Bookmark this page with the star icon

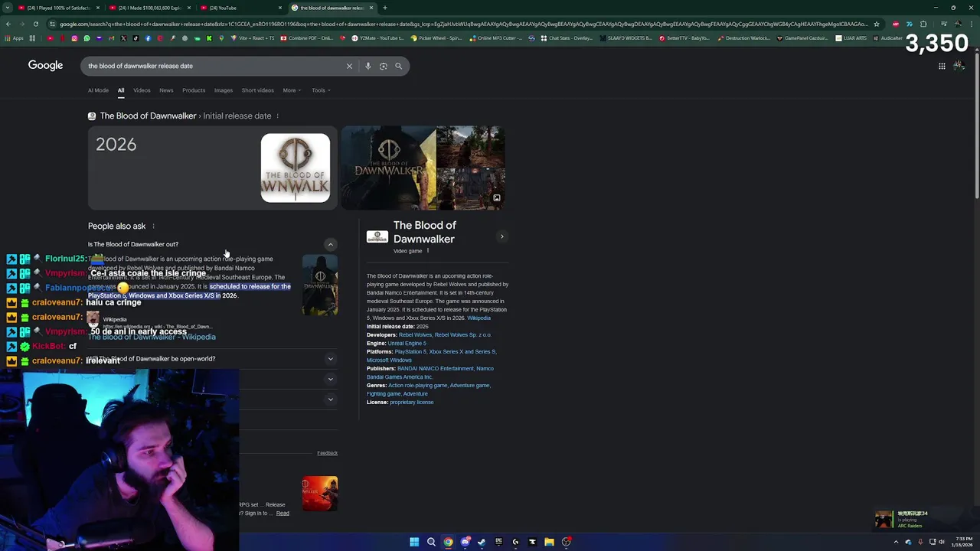[x=877, y=24]
